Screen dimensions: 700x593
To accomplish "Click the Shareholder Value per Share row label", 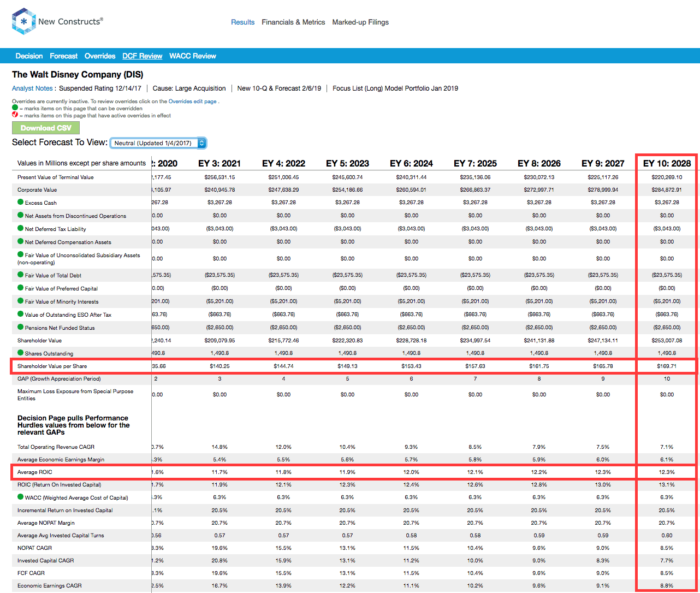I will [52, 366].
